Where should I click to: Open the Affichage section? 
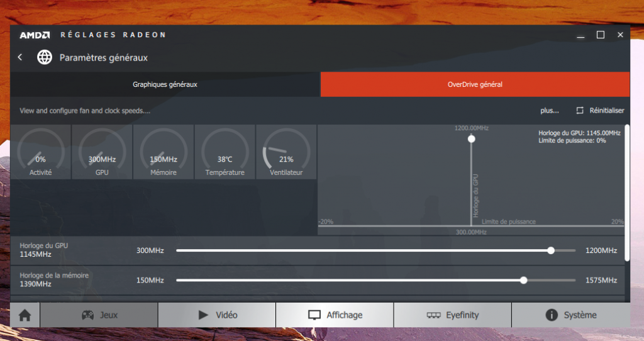click(335, 315)
